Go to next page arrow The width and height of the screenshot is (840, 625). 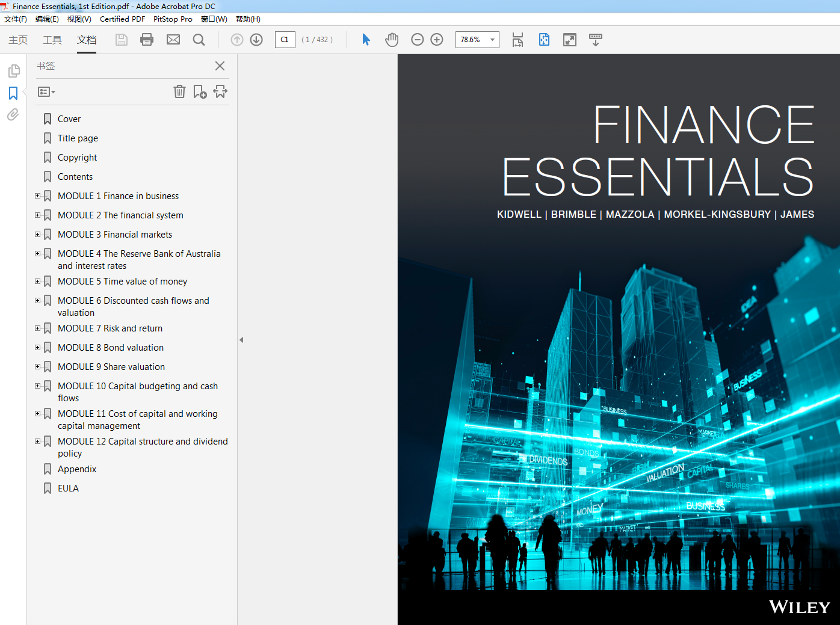click(256, 40)
